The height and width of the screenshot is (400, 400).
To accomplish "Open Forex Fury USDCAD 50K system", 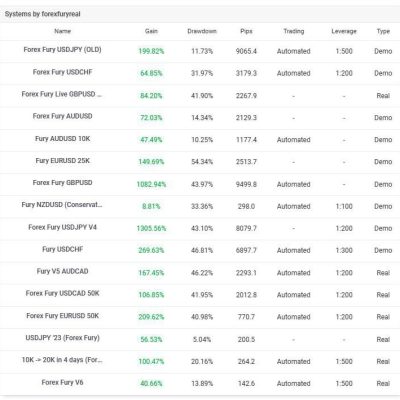I will (x=62, y=293).
